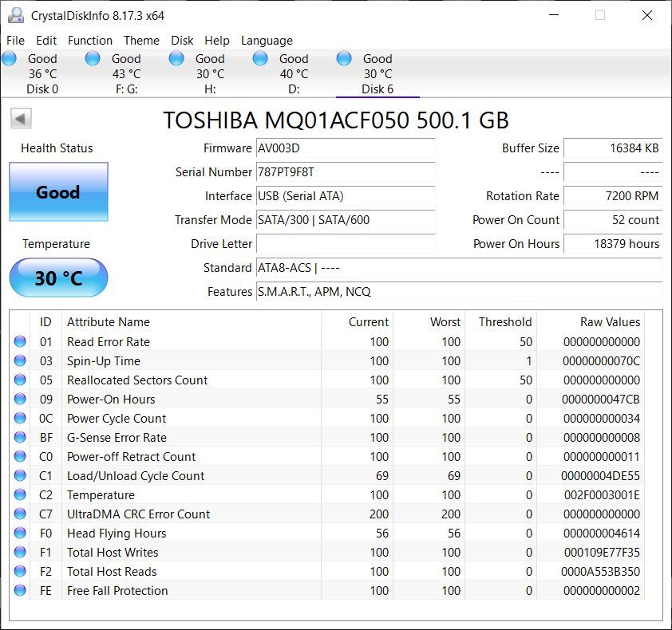Click the blue orb beside Total Host Reads
Viewport: 672px width, 630px height.
click(20, 571)
